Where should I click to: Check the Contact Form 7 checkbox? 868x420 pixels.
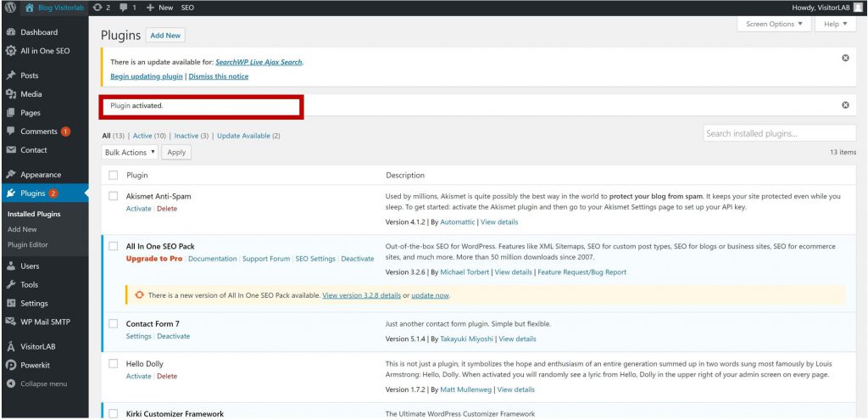pos(114,323)
